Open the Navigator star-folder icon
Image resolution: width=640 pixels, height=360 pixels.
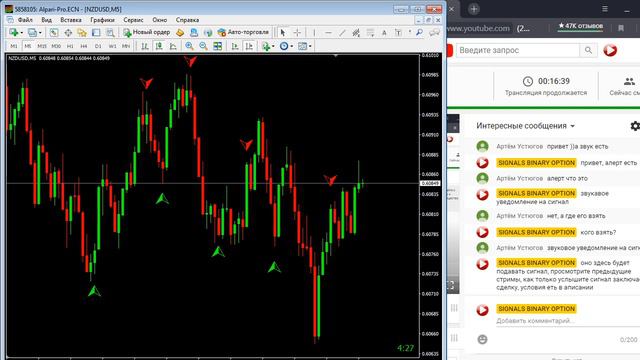(x=82, y=33)
